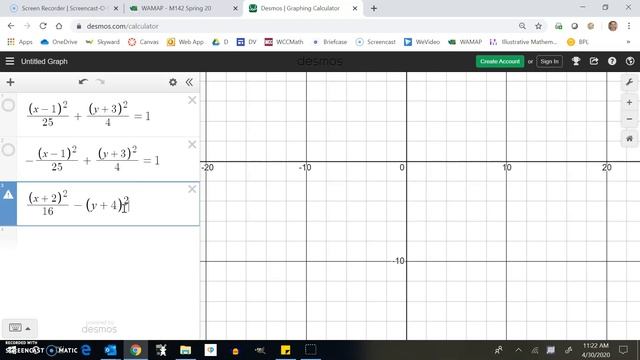Zoom out on the graph
Viewport: 640px width, 360px height.
point(629,119)
